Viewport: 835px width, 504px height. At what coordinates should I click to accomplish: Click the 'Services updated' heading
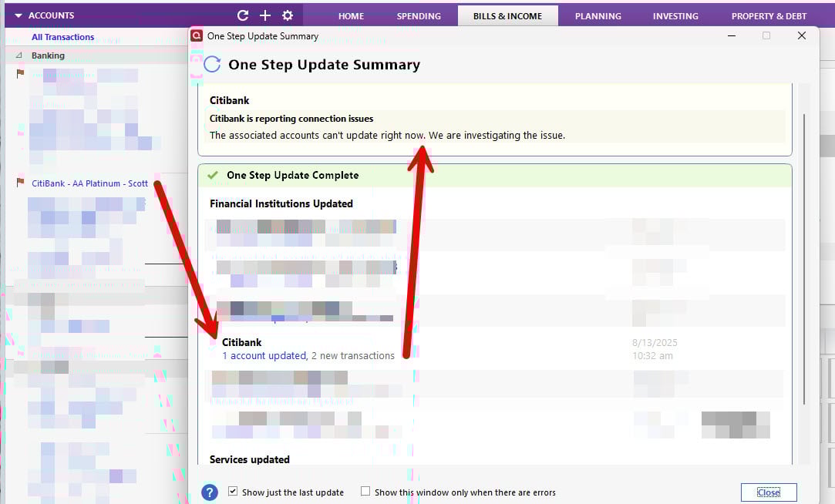(x=249, y=459)
